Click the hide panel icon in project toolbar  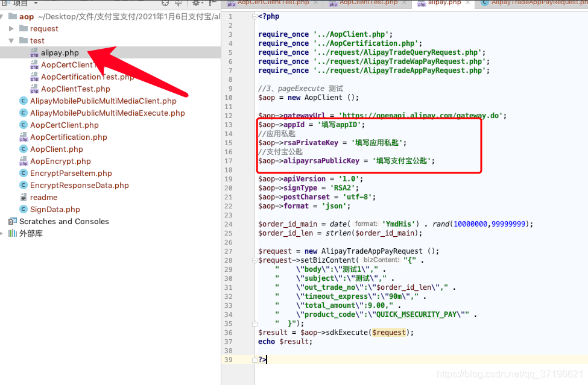tap(213, 2)
